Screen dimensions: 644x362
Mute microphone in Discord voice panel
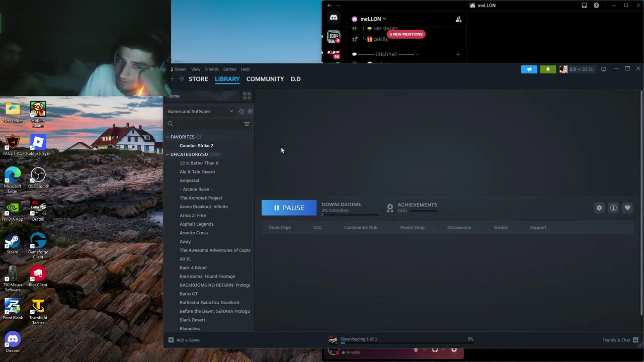pyautogui.click(x=416, y=350)
